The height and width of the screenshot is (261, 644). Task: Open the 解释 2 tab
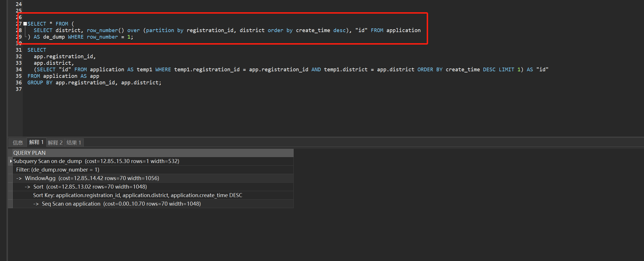click(x=55, y=143)
